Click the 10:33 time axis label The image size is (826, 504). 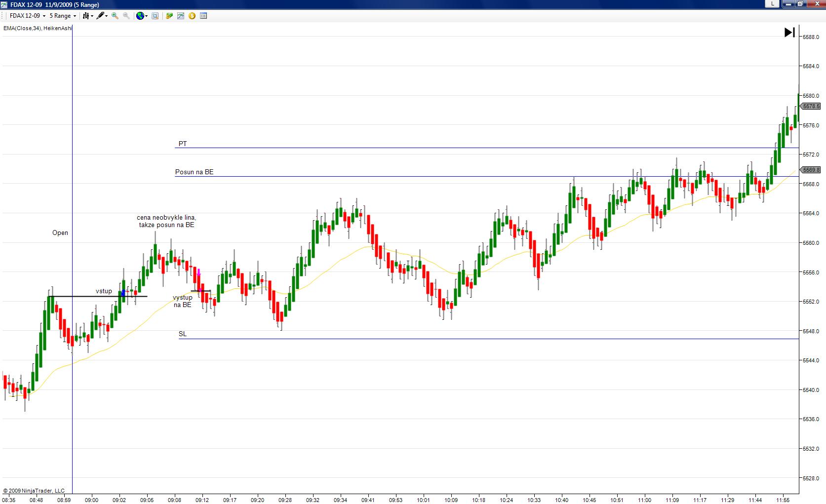coord(534,500)
